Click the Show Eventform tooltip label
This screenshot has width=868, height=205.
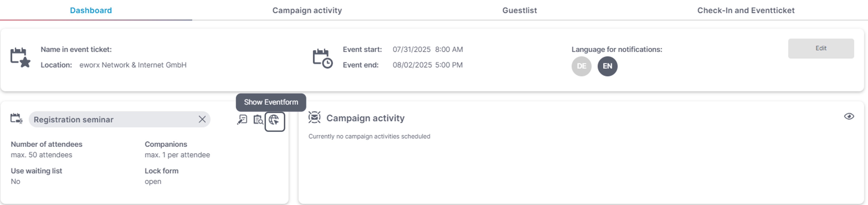tap(271, 102)
